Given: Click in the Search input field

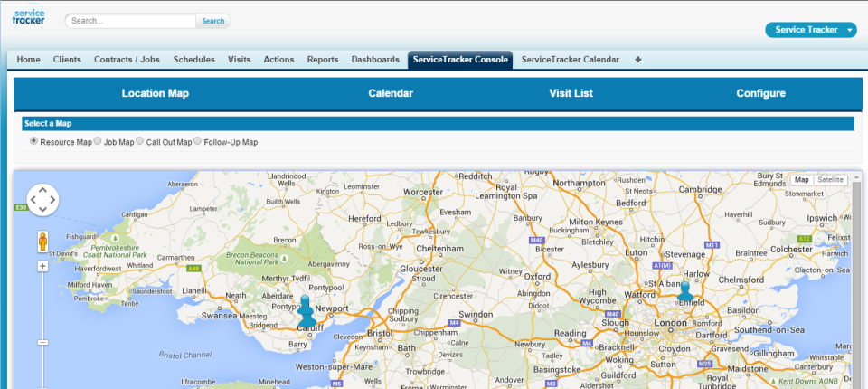Looking at the screenshot, I should 130,21.
